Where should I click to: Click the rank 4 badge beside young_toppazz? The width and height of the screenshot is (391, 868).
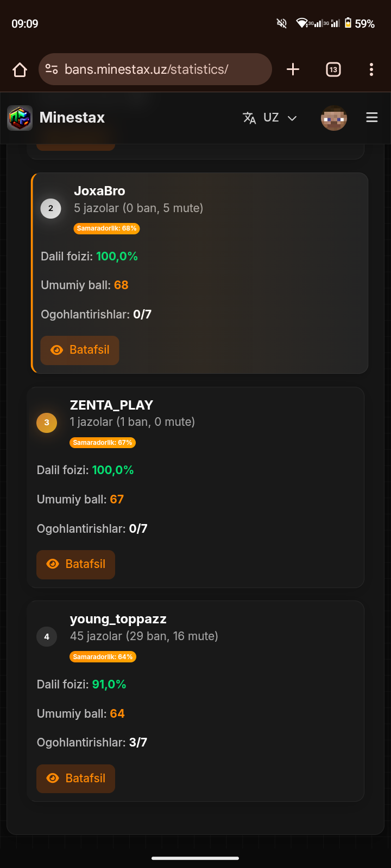pos(47,637)
